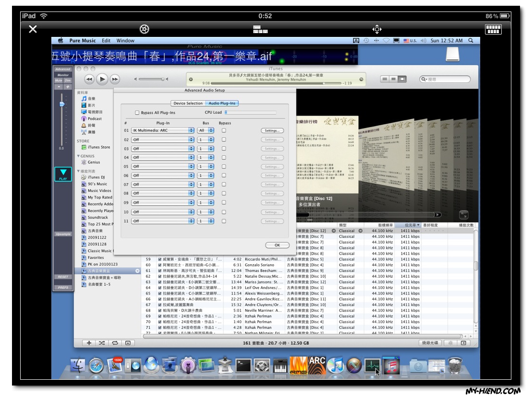Adjust the iTunes volume slider
This screenshot has width=532, height=397.
pos(151,79)
